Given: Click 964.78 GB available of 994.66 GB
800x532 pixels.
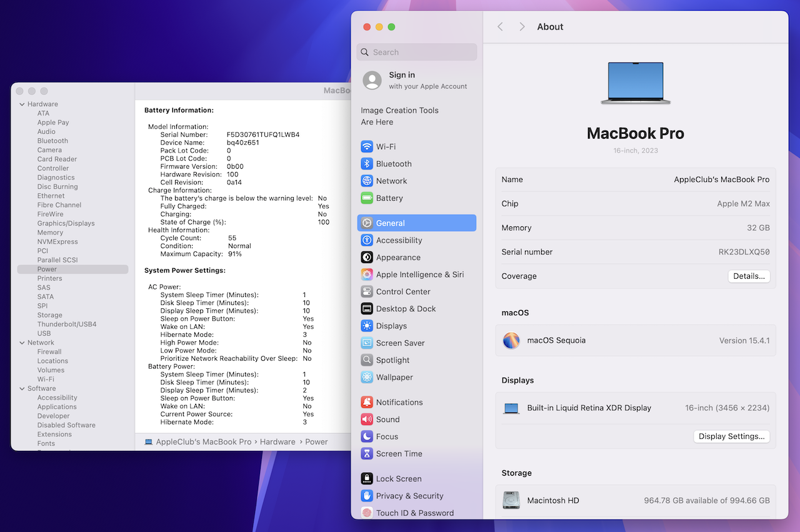Looking at the screenshot, I should (x=707, y=501).
